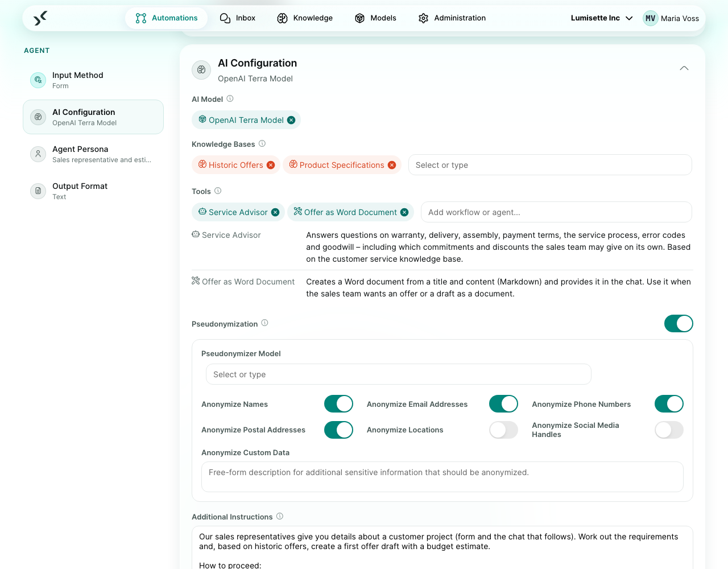
Task: Open the Automations tab
Action: pos(167,18)
